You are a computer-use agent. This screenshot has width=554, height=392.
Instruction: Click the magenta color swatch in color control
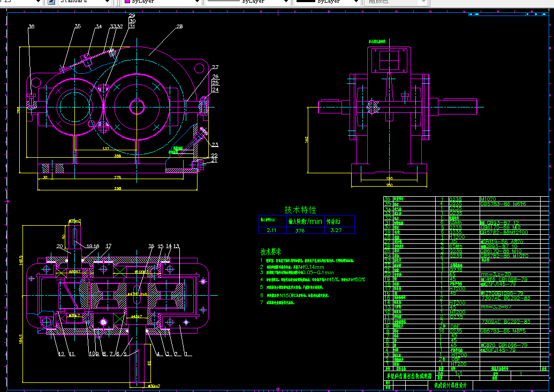click(x=127, y=2)
